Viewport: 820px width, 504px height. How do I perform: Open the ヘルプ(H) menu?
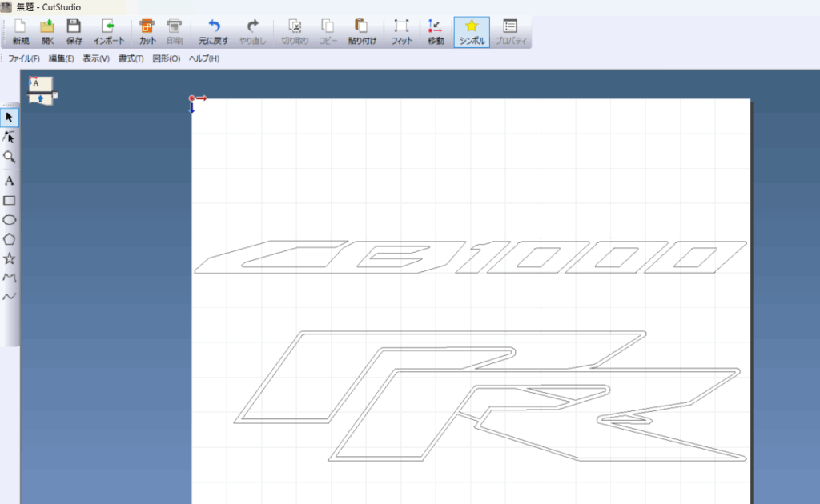point(204,58)
